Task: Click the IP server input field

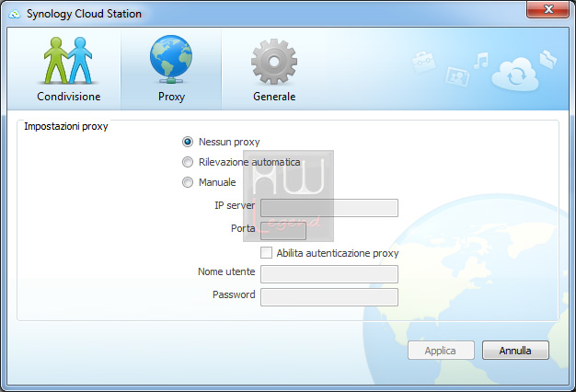Action: tap(329, 208)
